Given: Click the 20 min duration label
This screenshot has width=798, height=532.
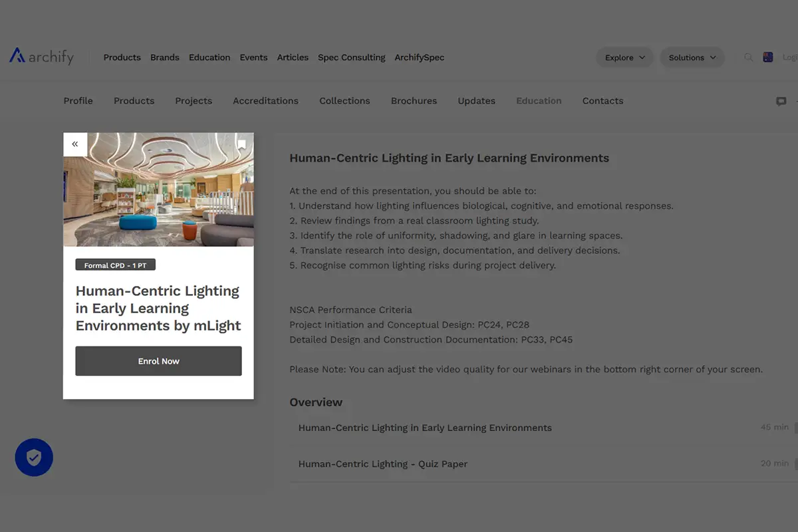Looking at the screenshot, I should [x=775, y=463].
